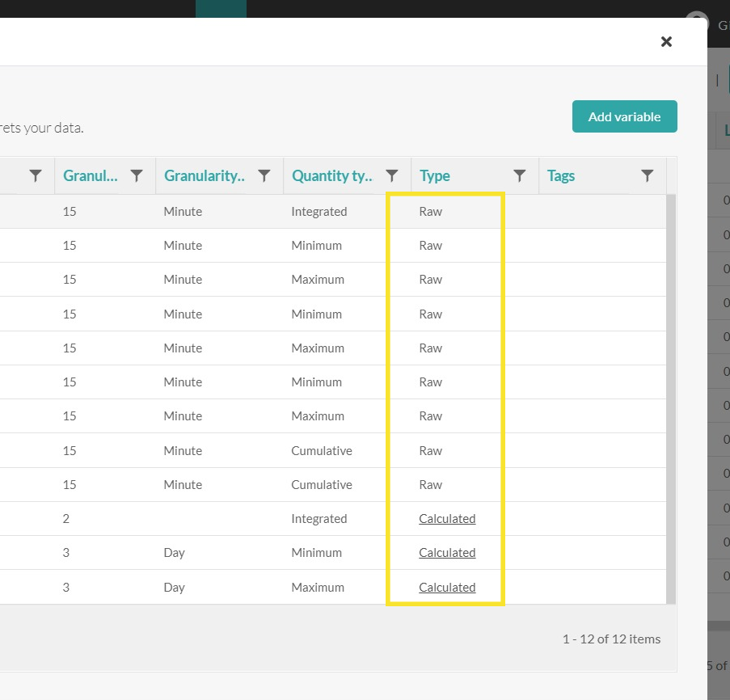Viewport: 730px width, 700px height.
Task: Click the Granularity unit column filter funnel
Action: pyautogui.click(x=264, y=175)
